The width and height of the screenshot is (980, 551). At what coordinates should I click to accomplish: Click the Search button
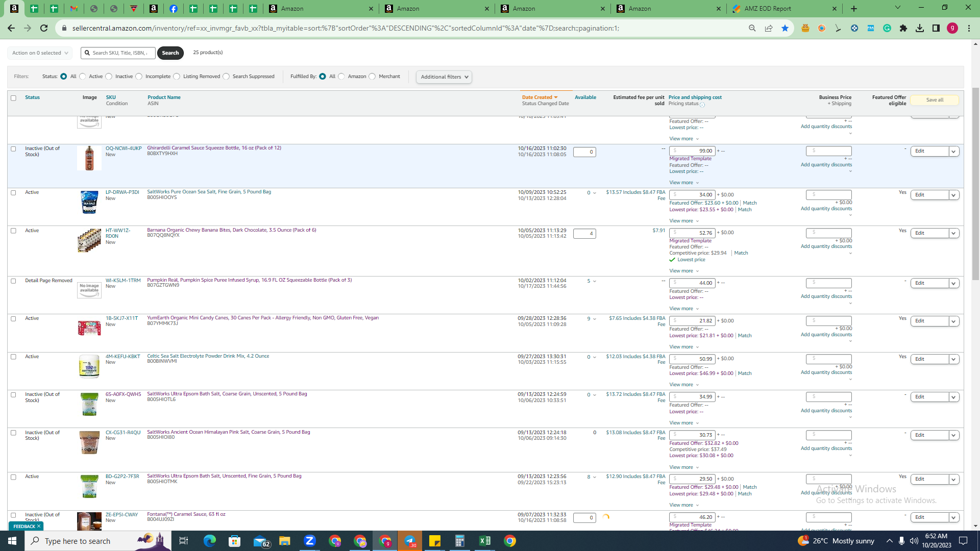pyautogui.click(x=170, y=53)
